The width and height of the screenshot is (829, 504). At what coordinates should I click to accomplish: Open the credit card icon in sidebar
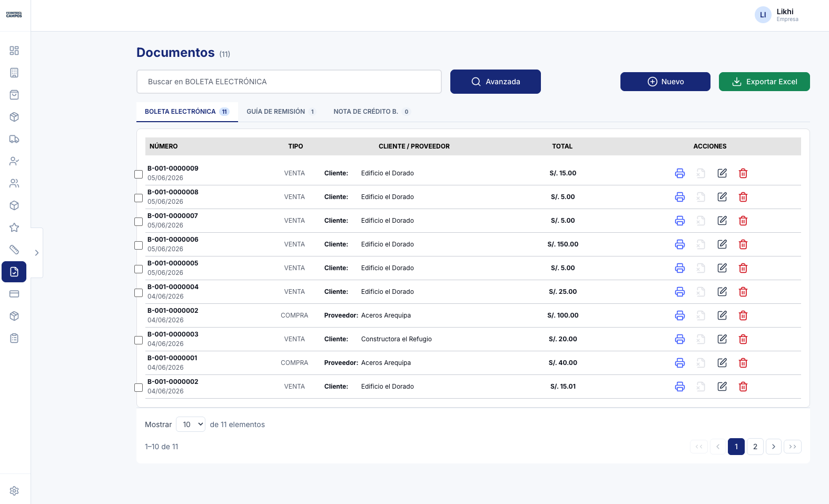14,294
